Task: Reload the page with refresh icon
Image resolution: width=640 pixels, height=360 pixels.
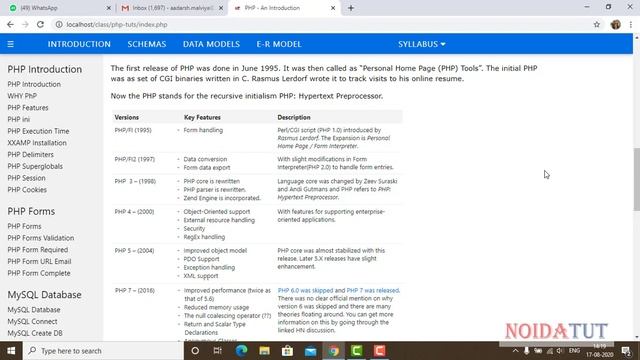Action: point(40,24)
